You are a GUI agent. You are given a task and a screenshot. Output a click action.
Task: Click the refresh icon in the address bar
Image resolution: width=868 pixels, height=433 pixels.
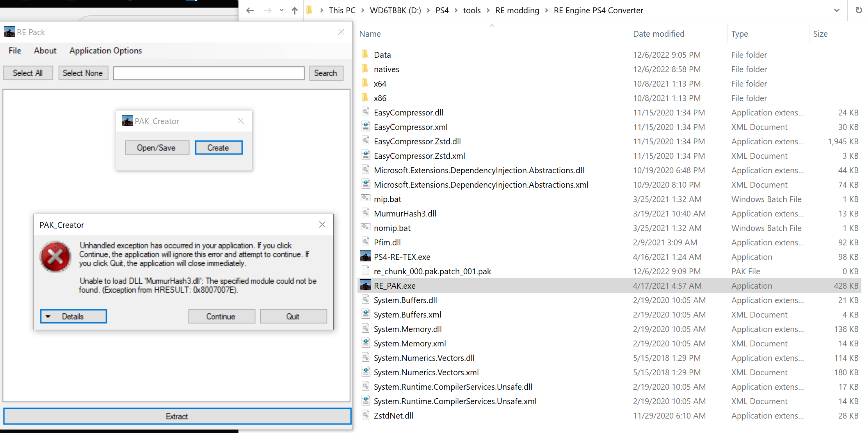coord(859,10)
